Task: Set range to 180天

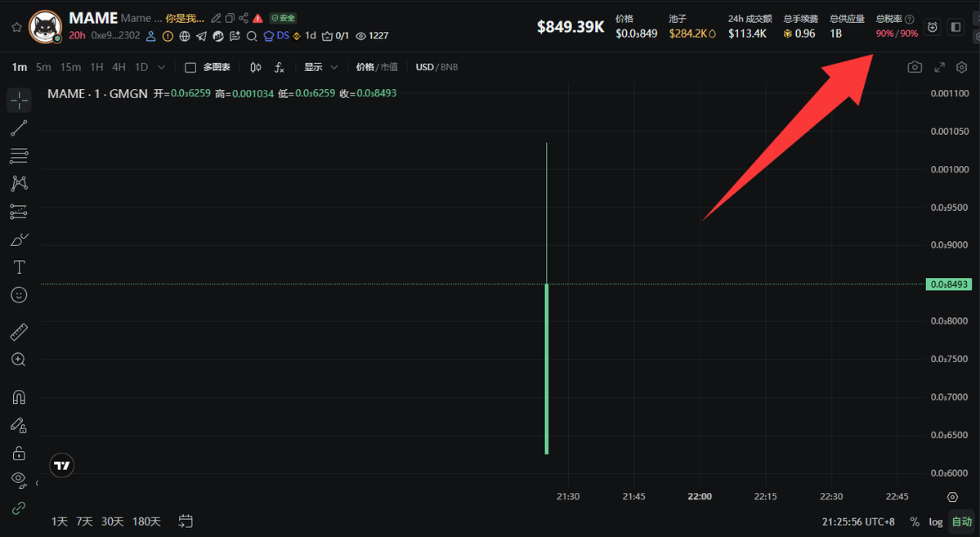Action: point(146,521)
